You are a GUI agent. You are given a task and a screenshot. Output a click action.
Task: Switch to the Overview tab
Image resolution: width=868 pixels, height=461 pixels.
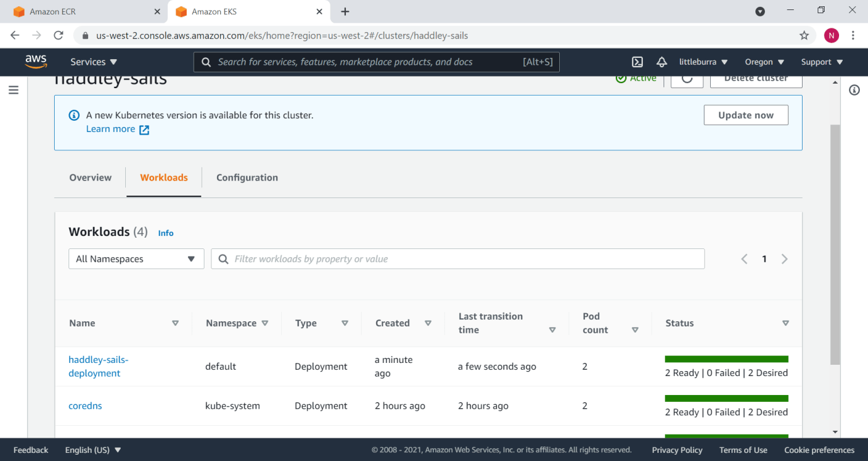91,177
